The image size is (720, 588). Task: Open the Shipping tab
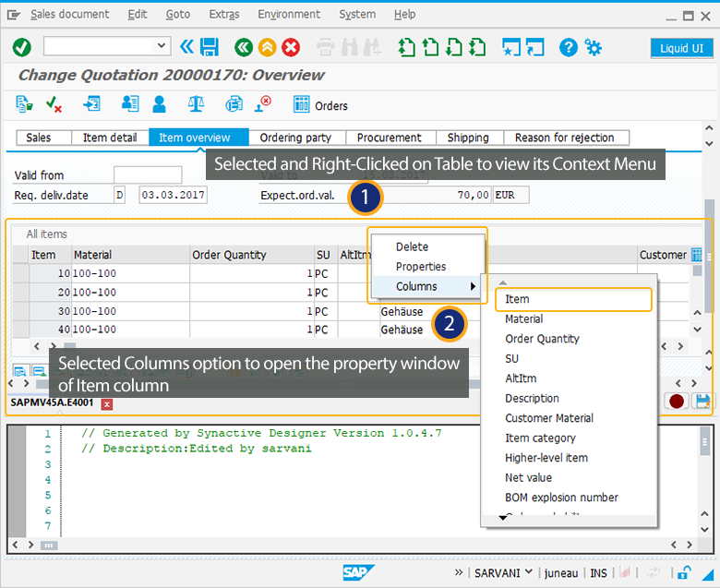click(469, 138)
